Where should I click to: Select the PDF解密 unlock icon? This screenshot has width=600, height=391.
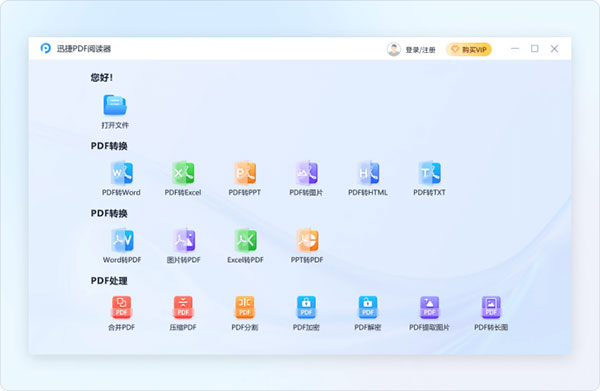pyautogui.click(x=368, y=307)
